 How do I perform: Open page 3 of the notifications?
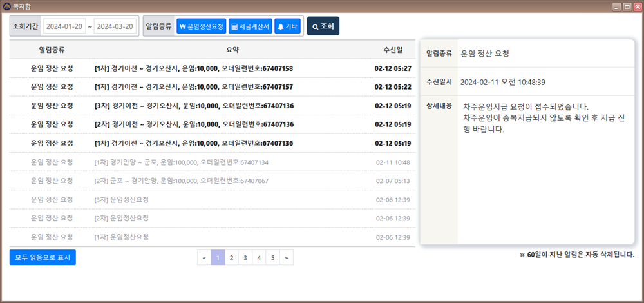(245, 258)
